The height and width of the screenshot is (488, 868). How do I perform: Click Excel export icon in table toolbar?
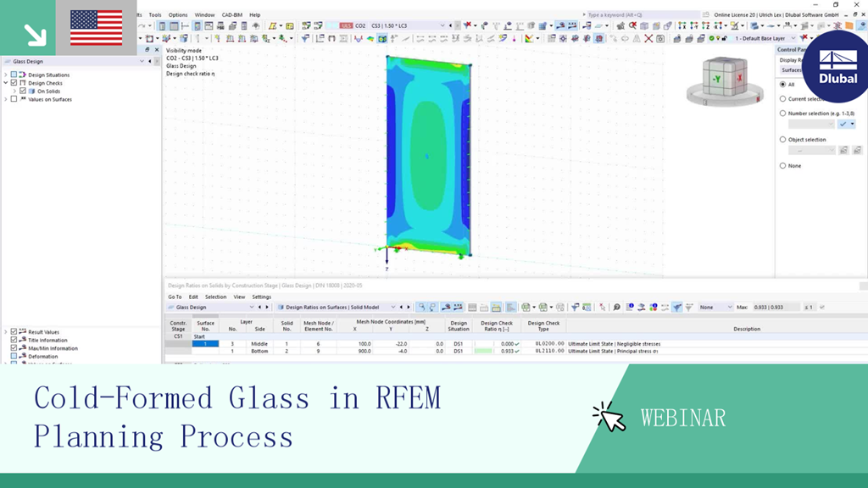(x=526, y=307)
